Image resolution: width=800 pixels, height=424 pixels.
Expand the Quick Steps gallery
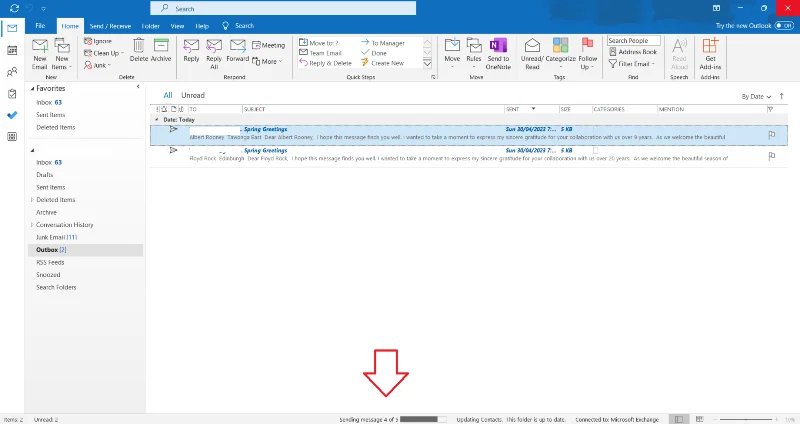(428, 64)
